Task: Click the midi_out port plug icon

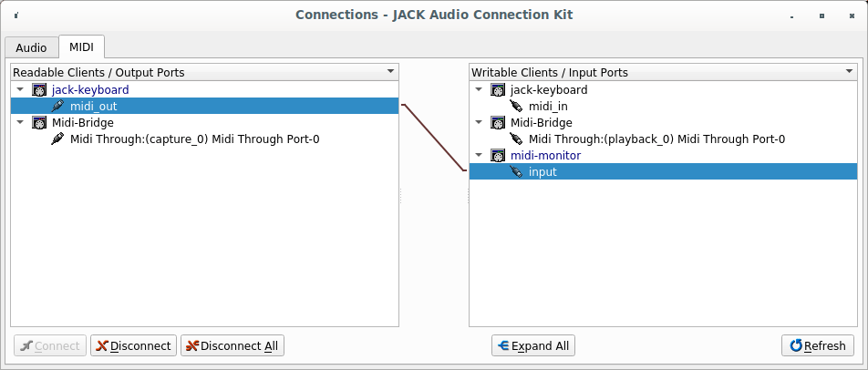Action: tap(57, 107)
